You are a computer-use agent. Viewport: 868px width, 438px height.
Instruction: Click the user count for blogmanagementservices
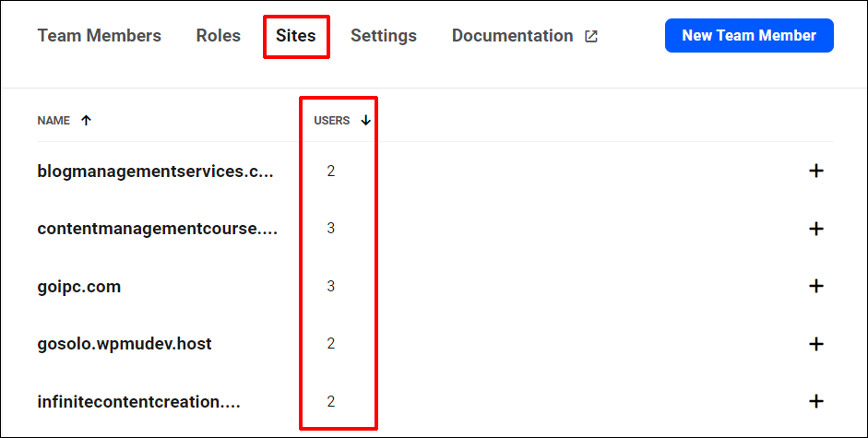tap(330, 172)
